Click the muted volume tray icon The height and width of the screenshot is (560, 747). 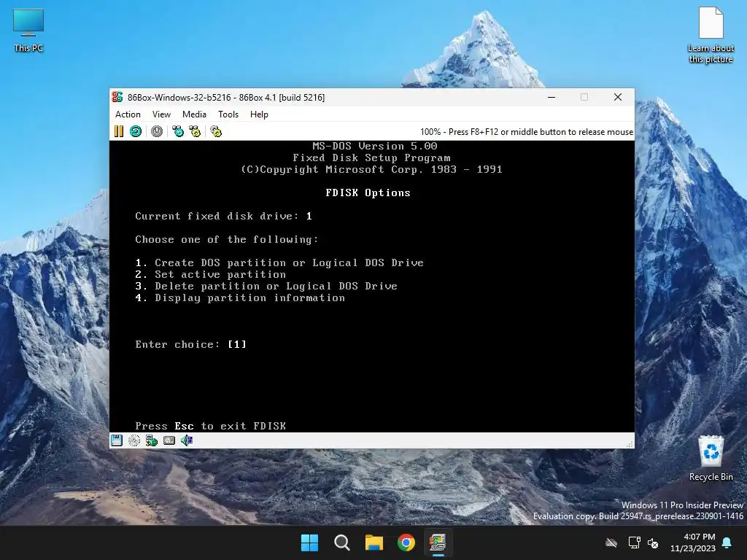point(653,542)
